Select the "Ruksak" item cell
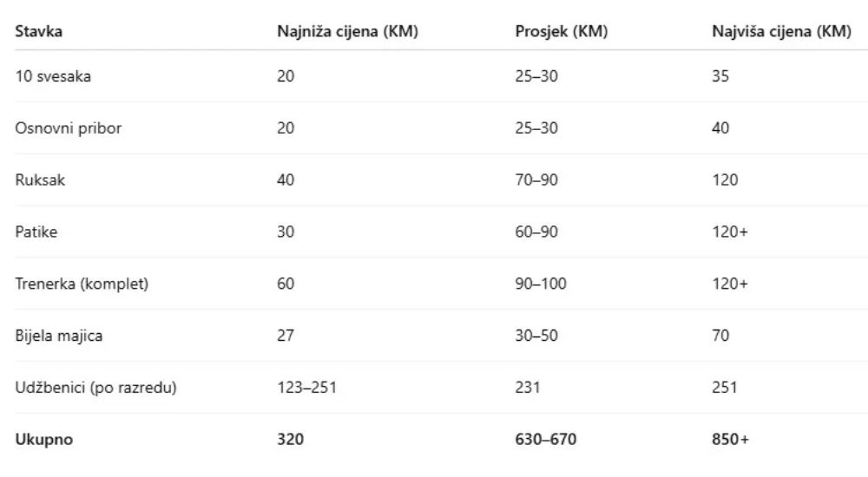The height and width of the screenshot is (477, 868). pyautogui.click(x=40, y=180)
